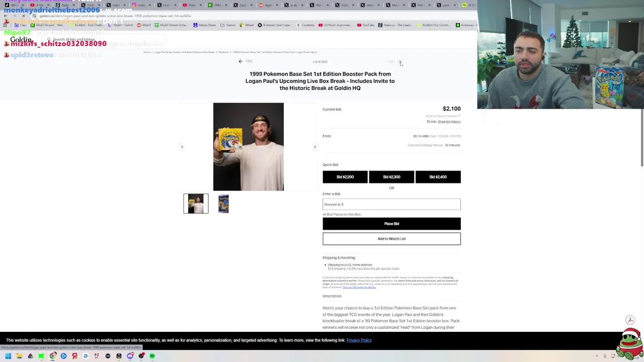The height and width of the screenshot is (362, 644).
Task: Open the Media Share bookmark
Action: (205, 25)
